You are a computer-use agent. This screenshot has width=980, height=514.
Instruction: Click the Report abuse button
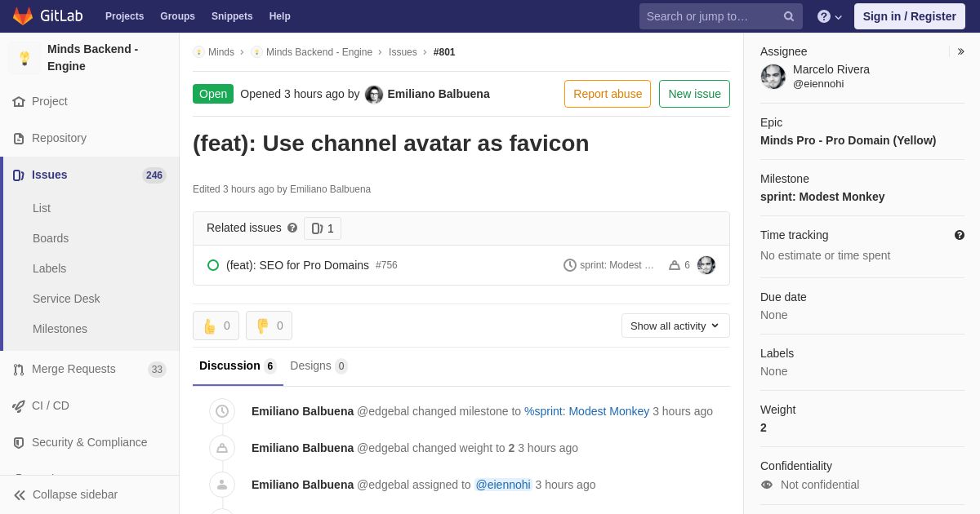pos(608,94)
